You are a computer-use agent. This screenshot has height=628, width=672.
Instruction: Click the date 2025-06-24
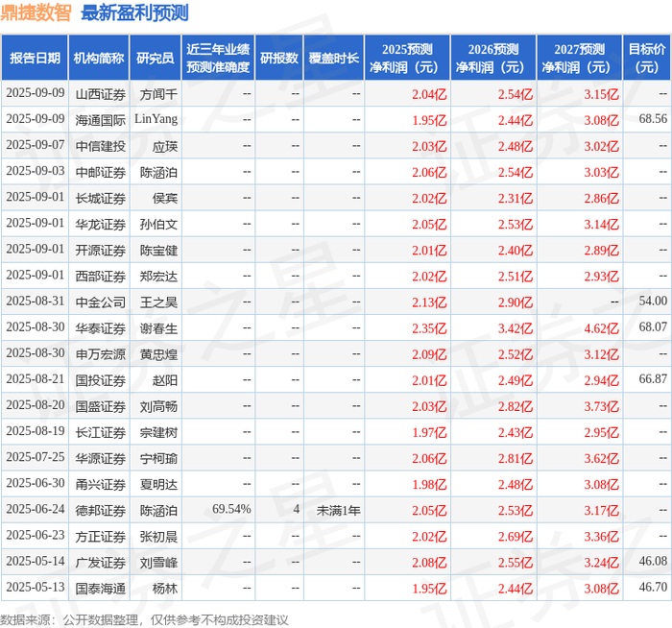tap(36, 509)
